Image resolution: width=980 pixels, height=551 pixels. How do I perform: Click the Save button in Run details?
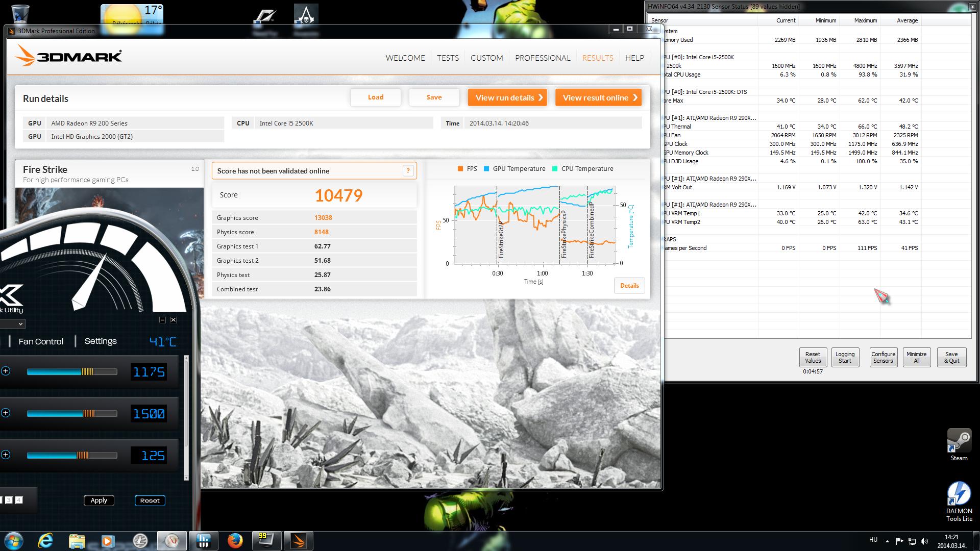(434, 97)
